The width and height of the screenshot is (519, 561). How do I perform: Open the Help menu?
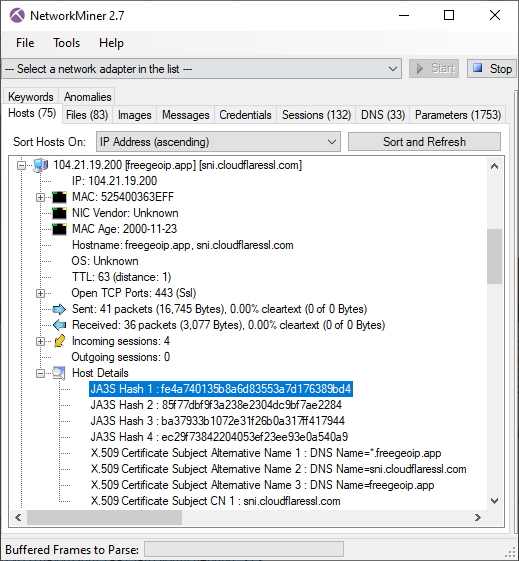point(111,43)
